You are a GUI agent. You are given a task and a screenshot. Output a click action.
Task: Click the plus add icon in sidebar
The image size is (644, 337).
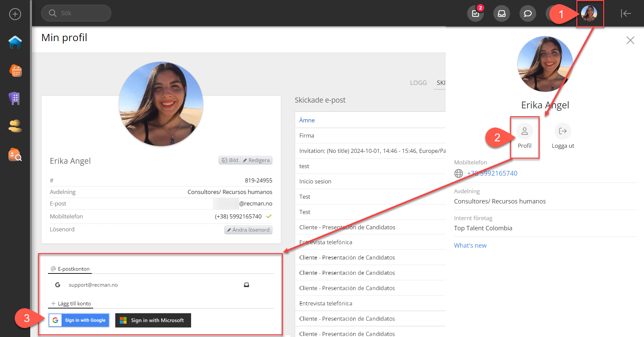(x=15, y=14)
